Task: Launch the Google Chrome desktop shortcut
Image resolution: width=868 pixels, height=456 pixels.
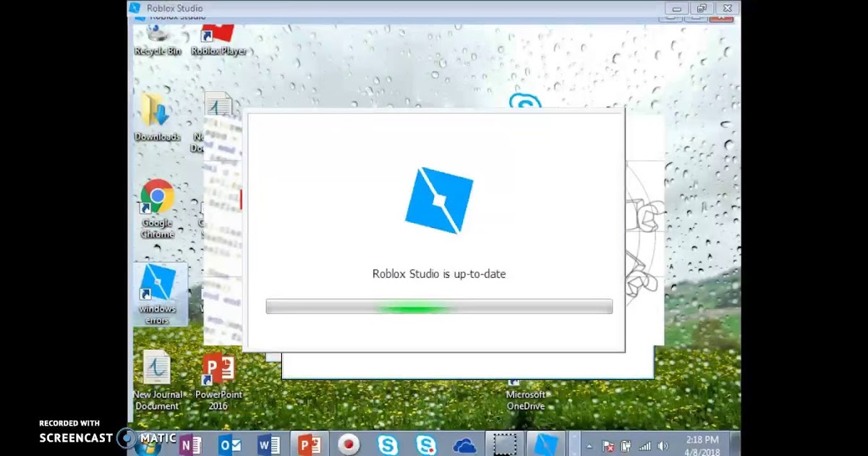Action: click(157, 209)
